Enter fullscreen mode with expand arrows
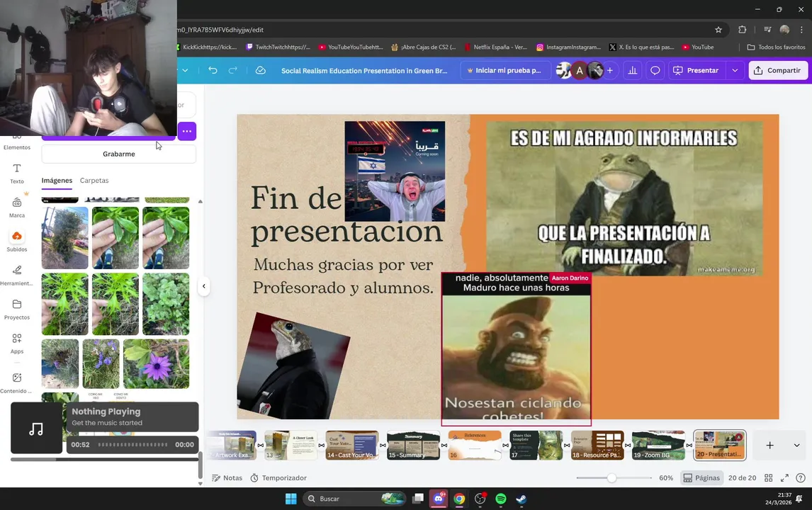This screenshot has width=812, height=510. [x=784, y=478]
